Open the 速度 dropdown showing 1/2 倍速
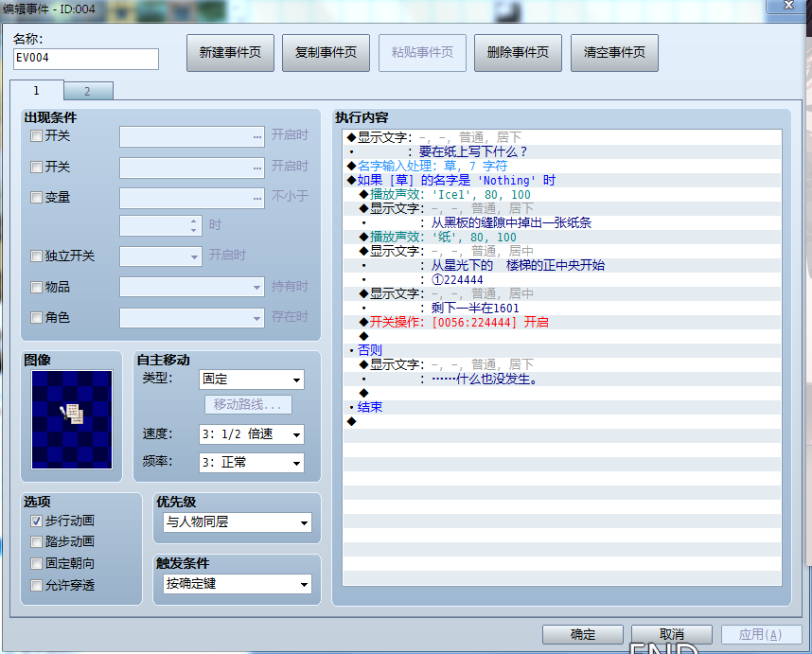This screenshot has width=812, height=654. click(x=252, y=434)
